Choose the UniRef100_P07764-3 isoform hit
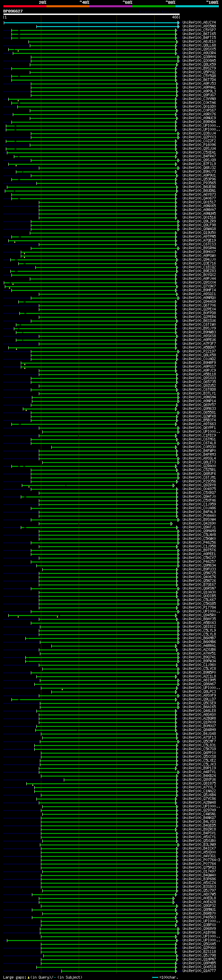The height and width of the screenshot is (980, 222). [201, 860]
